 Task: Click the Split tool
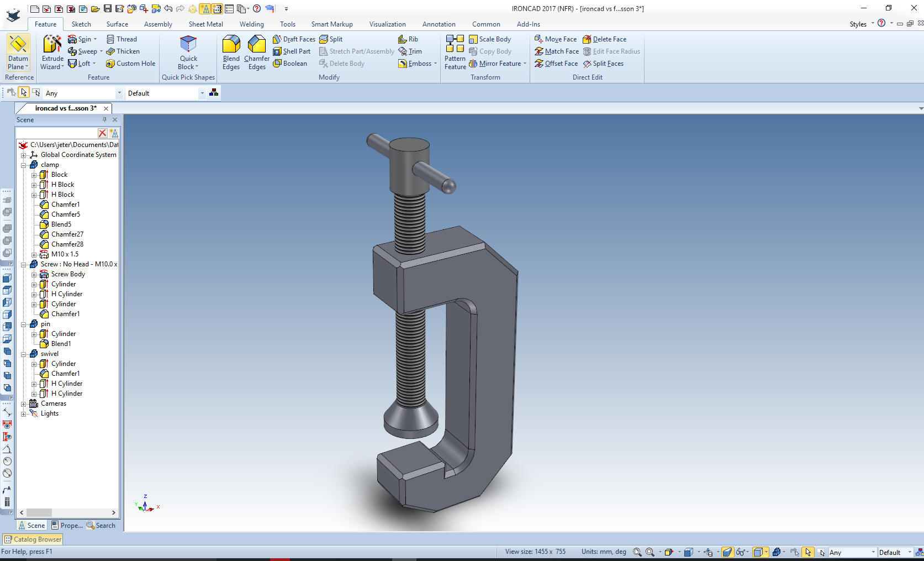pos(331,39)
